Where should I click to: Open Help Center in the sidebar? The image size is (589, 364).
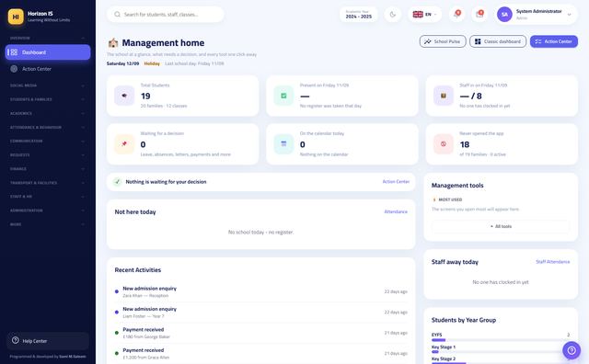[x=48, y=341]
